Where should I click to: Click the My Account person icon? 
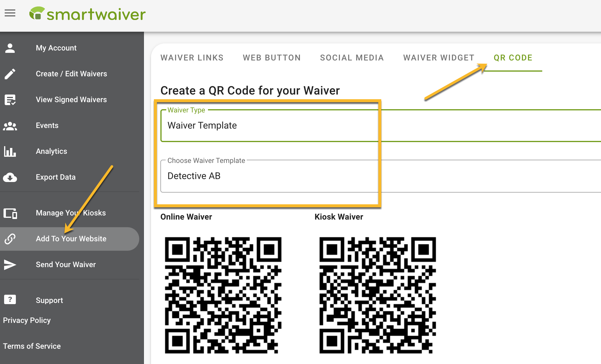tap(10, 48)
